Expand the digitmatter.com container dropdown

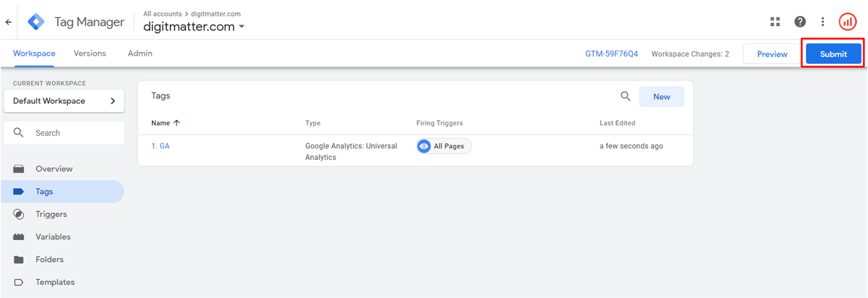[242, 27]
